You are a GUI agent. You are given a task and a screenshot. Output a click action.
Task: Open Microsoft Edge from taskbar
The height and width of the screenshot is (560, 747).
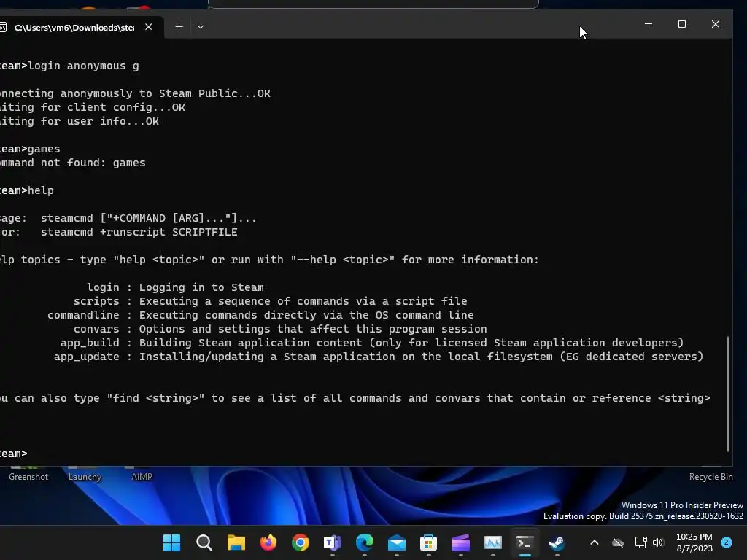tap(365, 542)
